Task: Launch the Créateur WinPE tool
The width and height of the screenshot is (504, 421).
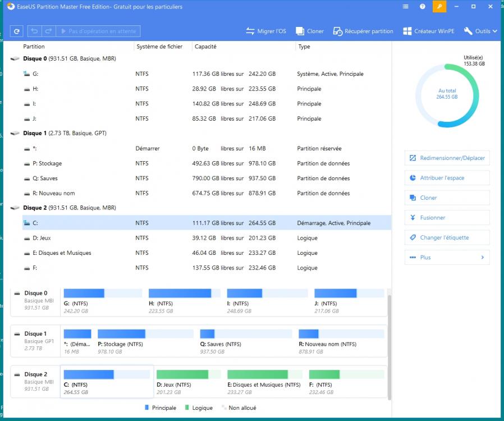Action: (x=428, y=31)
